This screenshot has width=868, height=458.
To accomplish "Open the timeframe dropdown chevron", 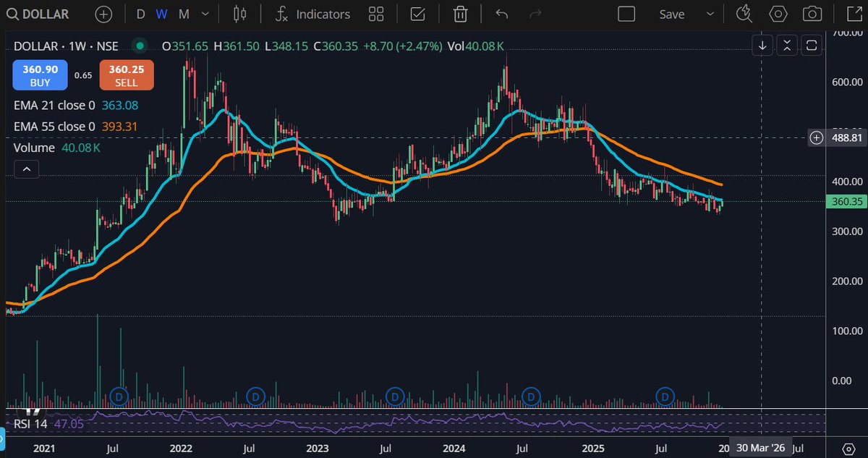I will coord(205,14).
